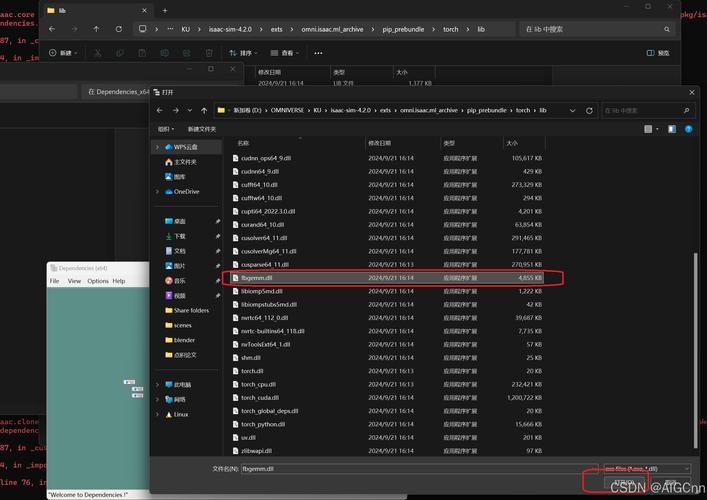The width and height of the screenshot is (707, 500).
Task: Select the torch_cuda.dll file
Action: click(x=259, y=397)
